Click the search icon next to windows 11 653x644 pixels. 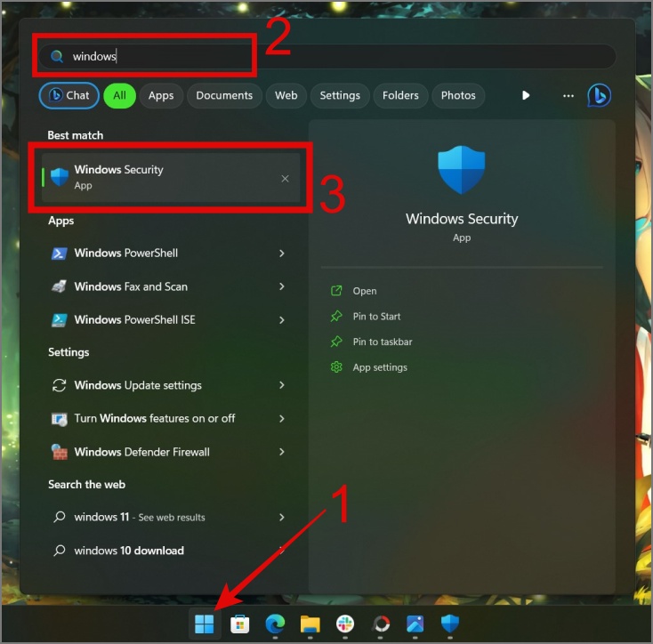[x=59, y=517]
